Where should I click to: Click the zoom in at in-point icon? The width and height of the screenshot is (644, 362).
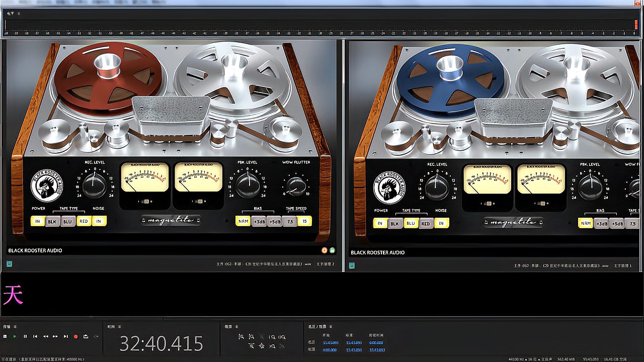(272, 337)
